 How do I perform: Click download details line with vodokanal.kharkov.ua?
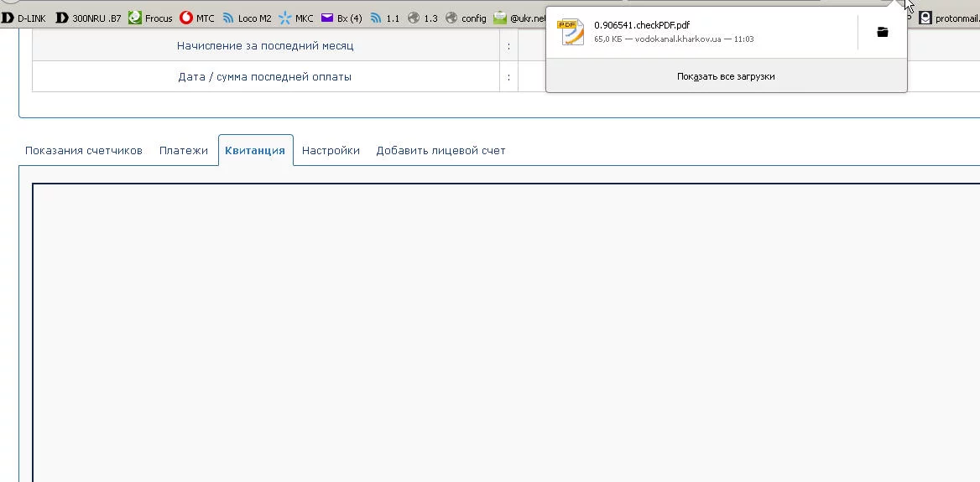tap(674, 39)
